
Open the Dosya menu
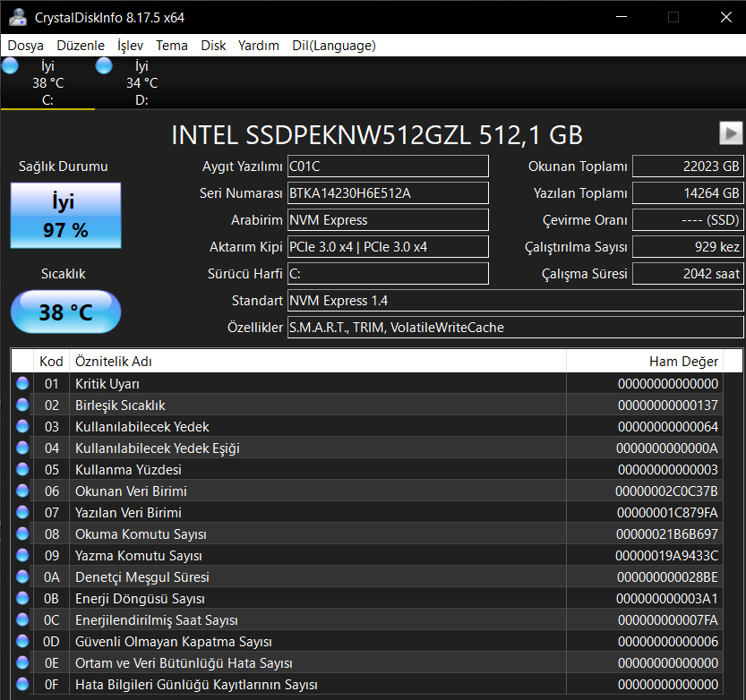[x=26, y=46]
